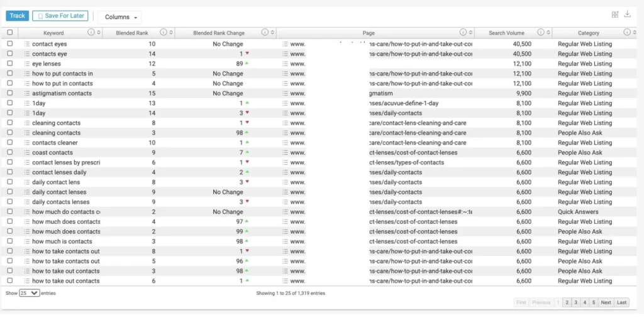
Task: Open list menu icon beside 'eye lenses' keyword
Action: 27,64
